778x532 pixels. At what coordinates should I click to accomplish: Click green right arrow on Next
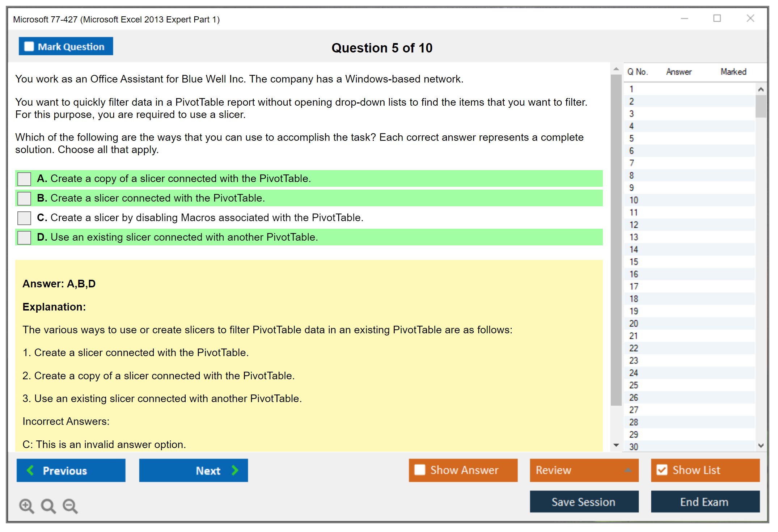coord(235,470)
